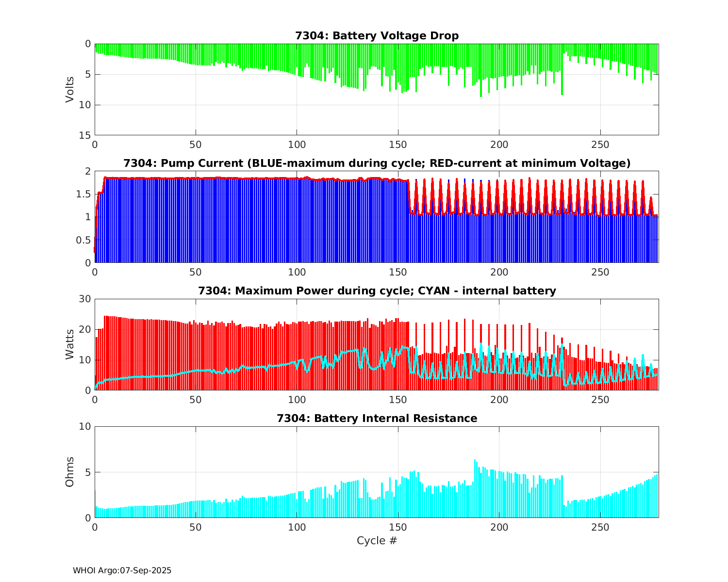Click the 200 tick under Maximum Power plot
Viewport: 728px width, 582px height.
coord(499,400)
